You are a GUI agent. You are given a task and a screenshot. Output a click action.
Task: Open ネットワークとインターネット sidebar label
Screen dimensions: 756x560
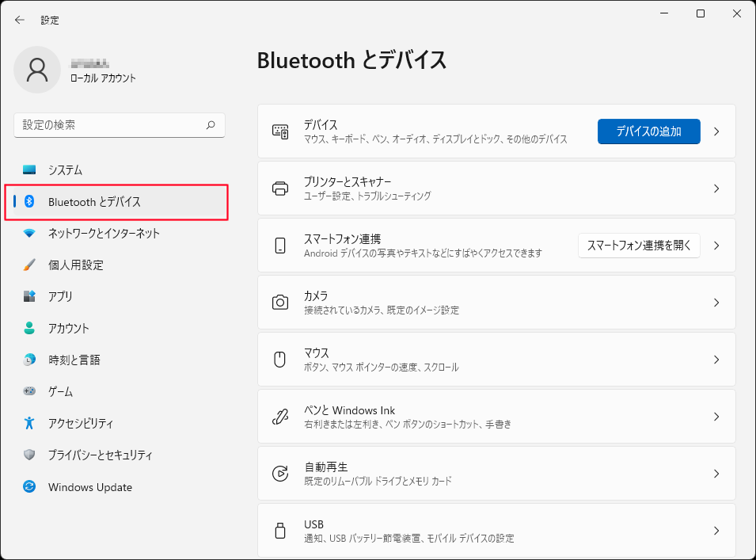point(104,234)
